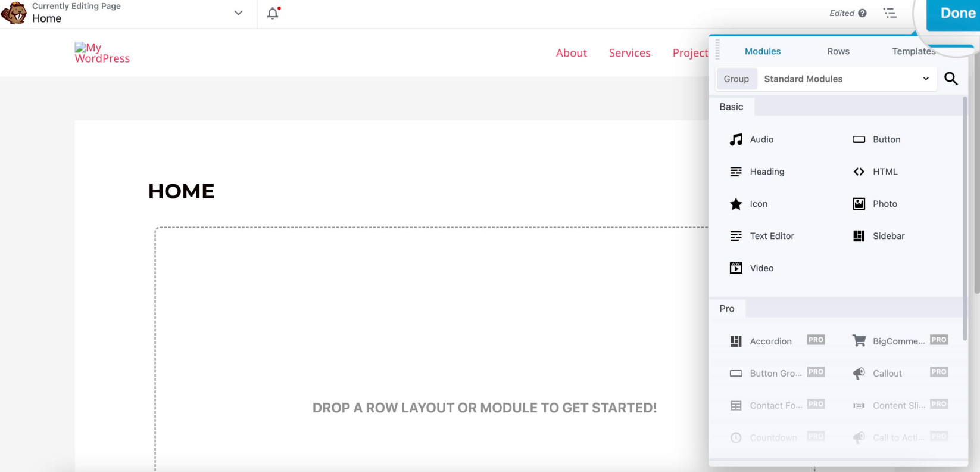Select the Icon module star
980x472 pixels.
click(x=736, y=204)
